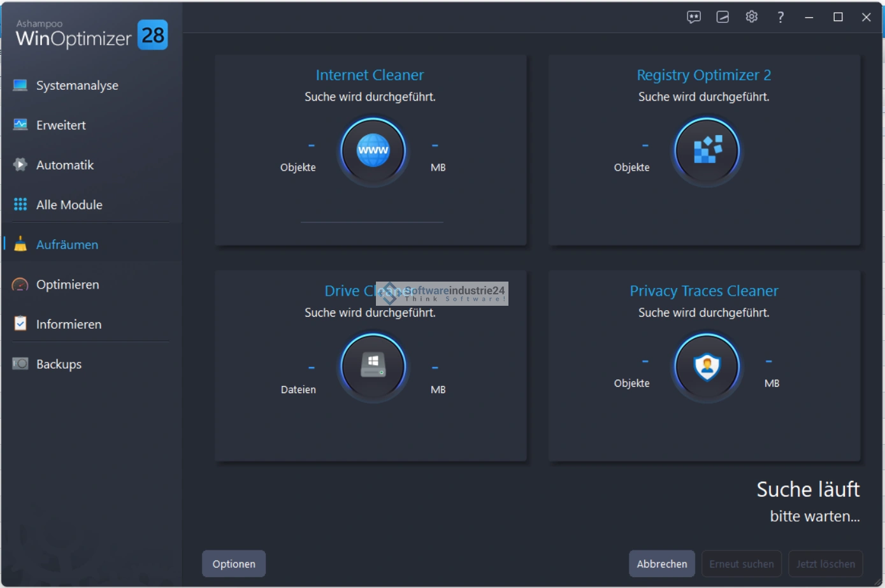The height and width of the screenshot is (588, 885).
Task: Click the Privacy Traces Cleaner shield icon
Action: (707, 366)
